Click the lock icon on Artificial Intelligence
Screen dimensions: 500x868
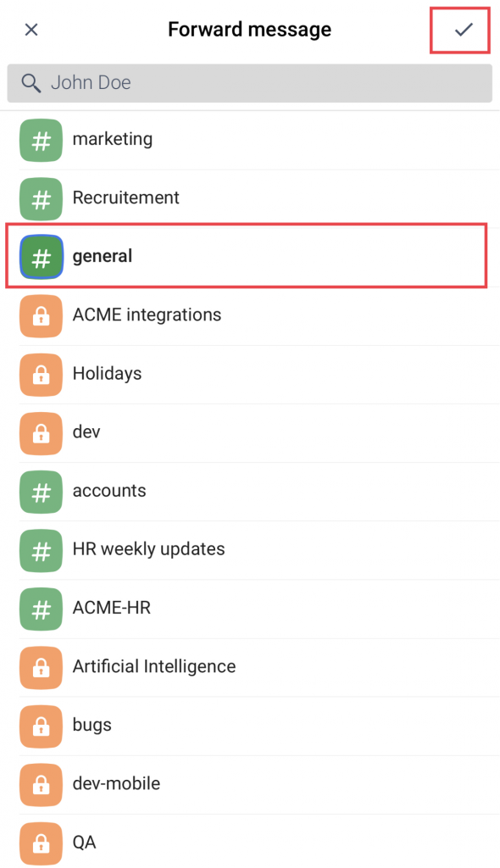pyautogui.click(x=40, y=667)
